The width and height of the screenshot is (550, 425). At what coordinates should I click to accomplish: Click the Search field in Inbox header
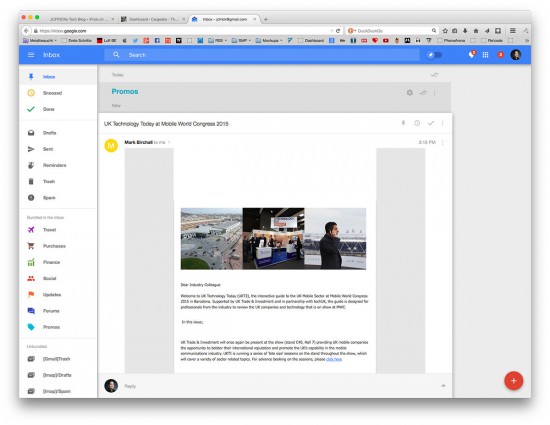coord(261,55)
